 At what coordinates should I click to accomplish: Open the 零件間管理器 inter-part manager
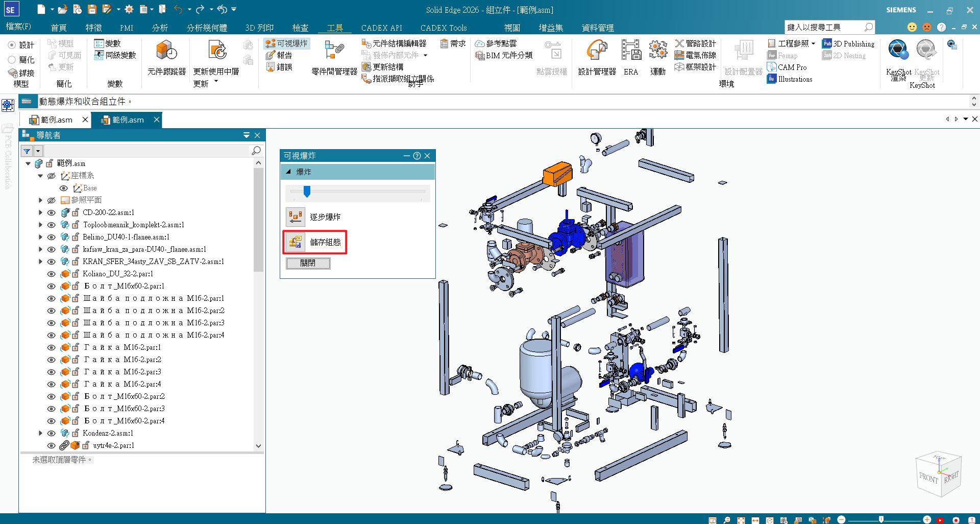click(334, 52)
